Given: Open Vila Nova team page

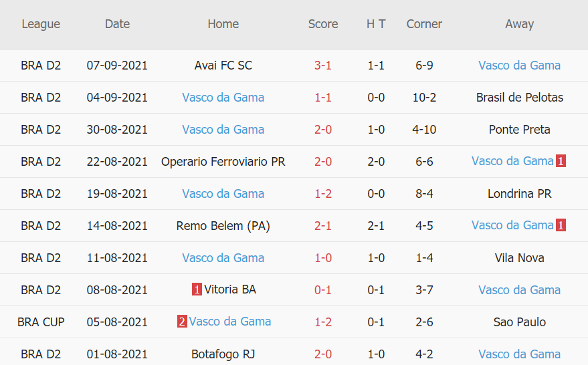Looking at the screenshot, I should click(x=519, y=257).
